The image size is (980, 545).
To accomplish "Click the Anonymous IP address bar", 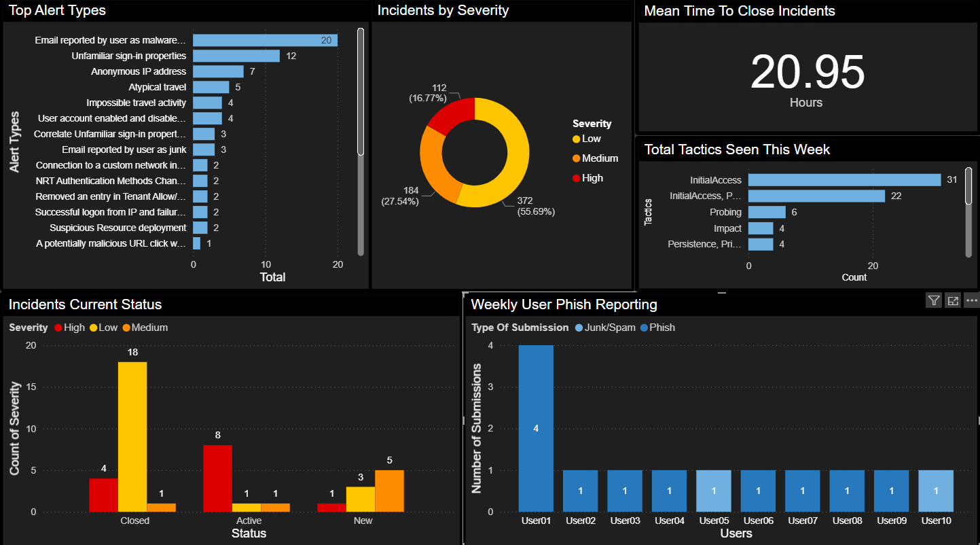I will point(218,71).
